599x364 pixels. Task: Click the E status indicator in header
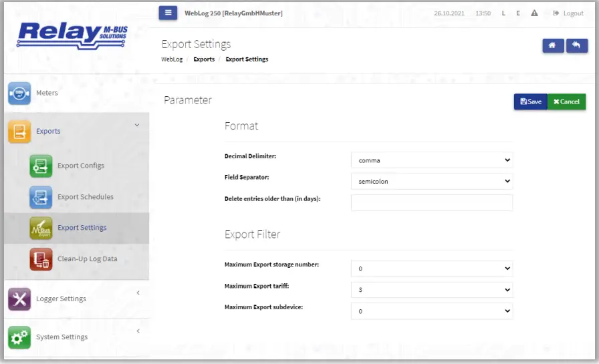[518, 13]
